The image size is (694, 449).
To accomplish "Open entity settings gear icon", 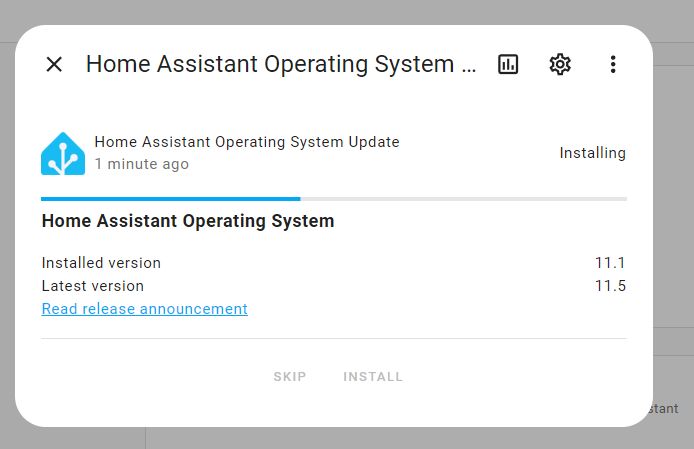I will (x=560, y=64).
